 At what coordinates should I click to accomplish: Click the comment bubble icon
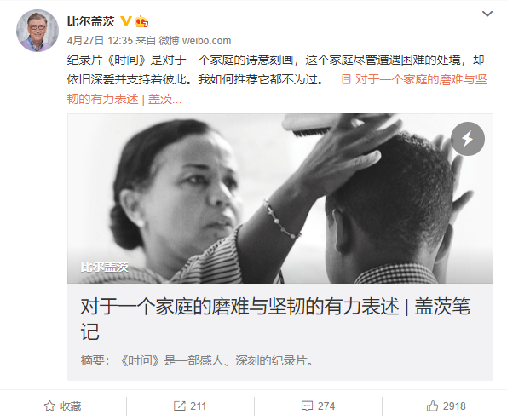(x=307, y=406)
